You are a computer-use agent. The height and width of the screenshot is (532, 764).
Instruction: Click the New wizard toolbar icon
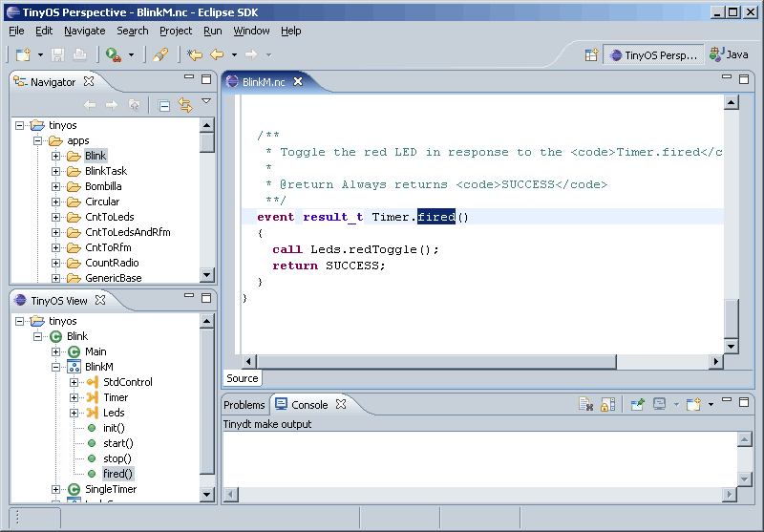tap(23, 55)
